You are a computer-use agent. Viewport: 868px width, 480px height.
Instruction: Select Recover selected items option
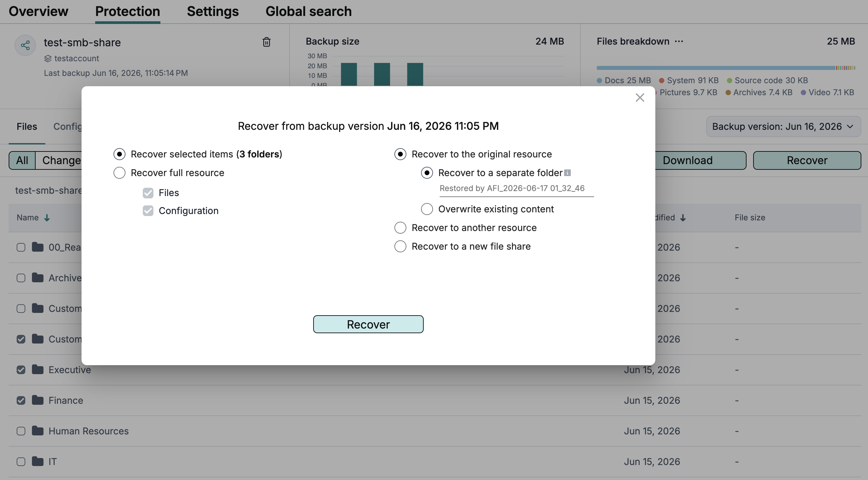pyautogui.click(x=119, y=154)
